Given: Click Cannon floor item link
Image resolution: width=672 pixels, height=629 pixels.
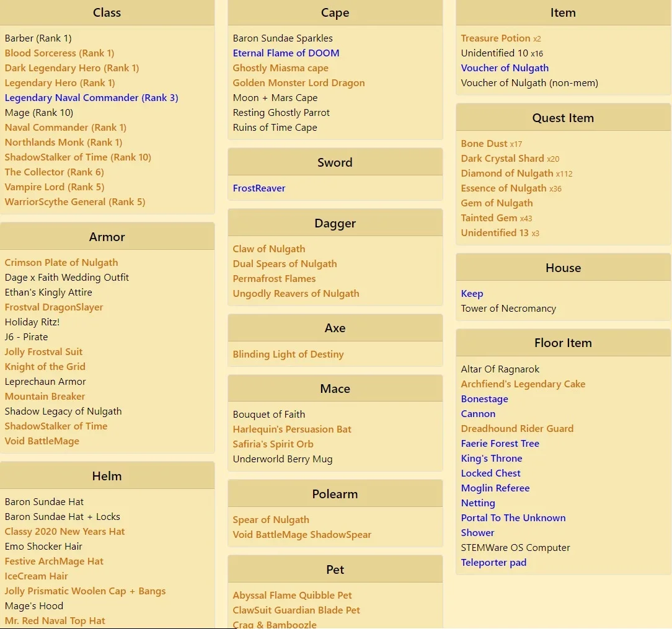Looking at the screenshot, I should point(478,414).
